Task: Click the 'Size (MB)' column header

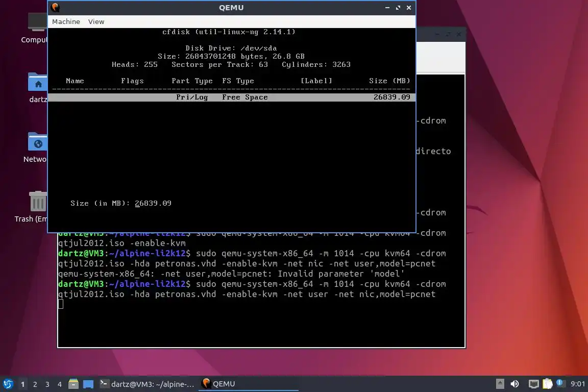Action: coord(389,81)
